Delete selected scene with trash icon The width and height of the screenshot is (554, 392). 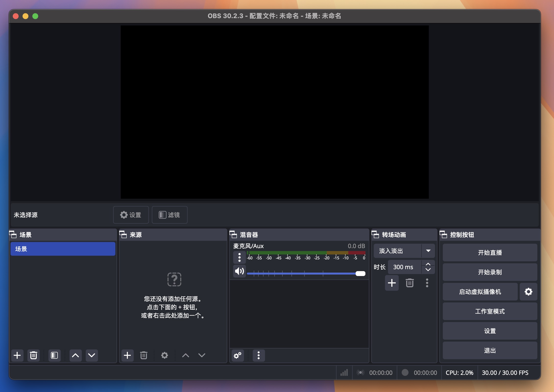(x=34, y=355)
